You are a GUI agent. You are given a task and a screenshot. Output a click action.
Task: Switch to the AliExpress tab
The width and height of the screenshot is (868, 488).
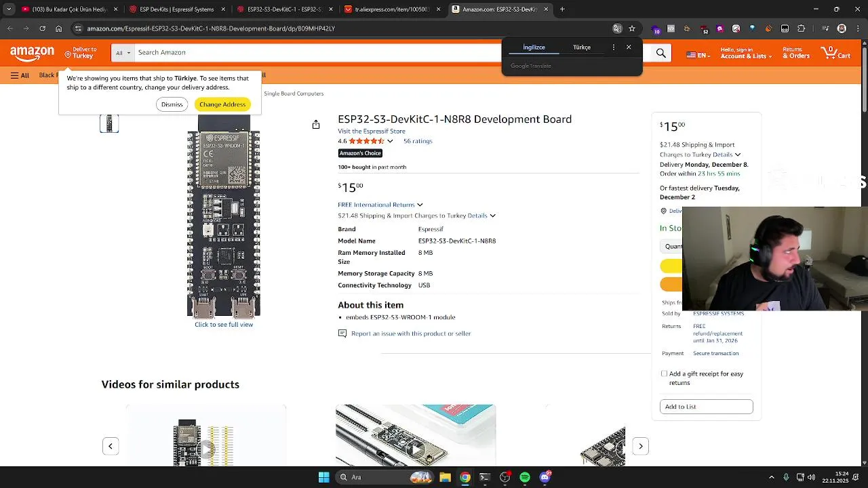391,9
